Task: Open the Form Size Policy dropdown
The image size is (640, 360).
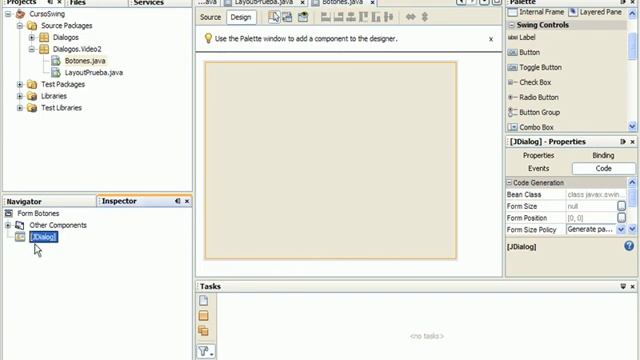Action: point(621,230)
